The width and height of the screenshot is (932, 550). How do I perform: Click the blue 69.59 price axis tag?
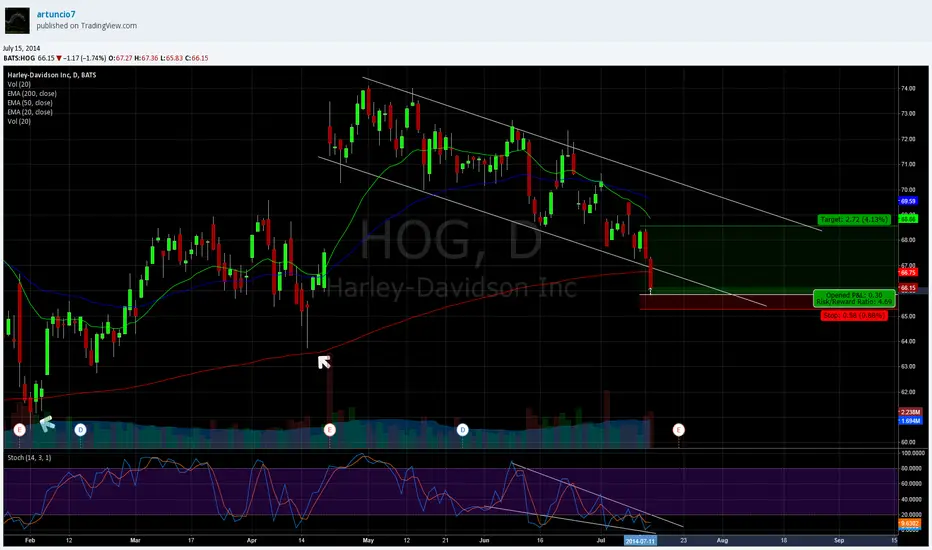click(x=908, y=201)
